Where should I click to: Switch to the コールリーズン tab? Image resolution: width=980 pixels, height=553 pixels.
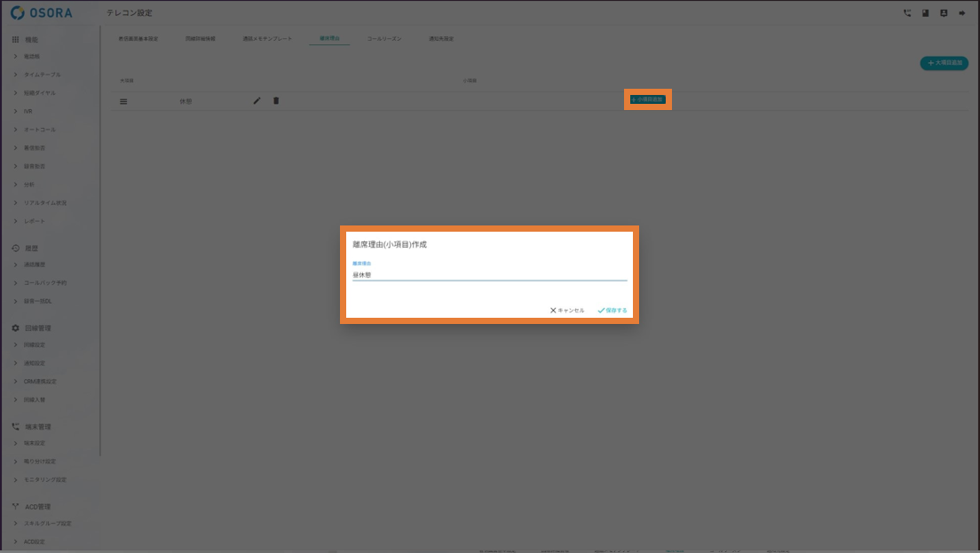click(x=384, y=39)
